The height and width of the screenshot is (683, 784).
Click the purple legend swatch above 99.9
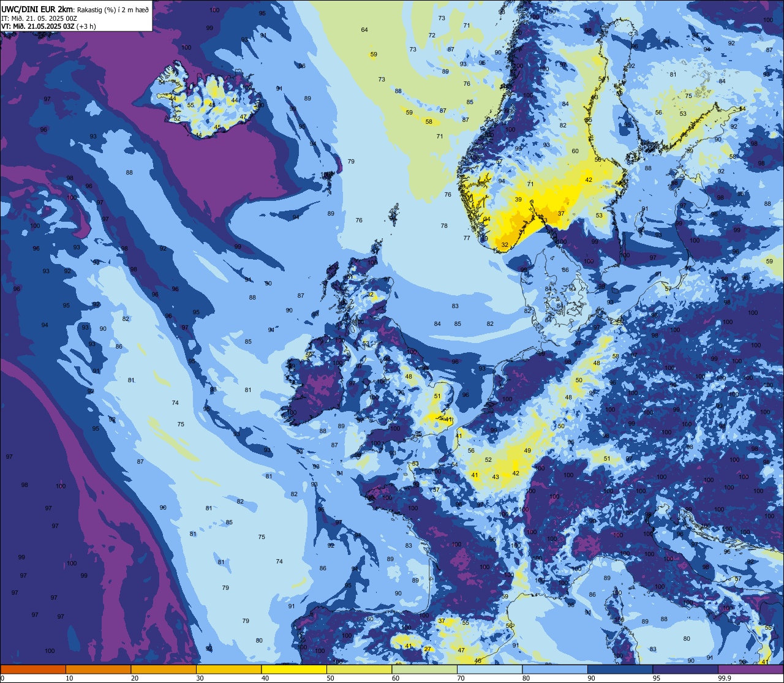[x=750, y=669]
